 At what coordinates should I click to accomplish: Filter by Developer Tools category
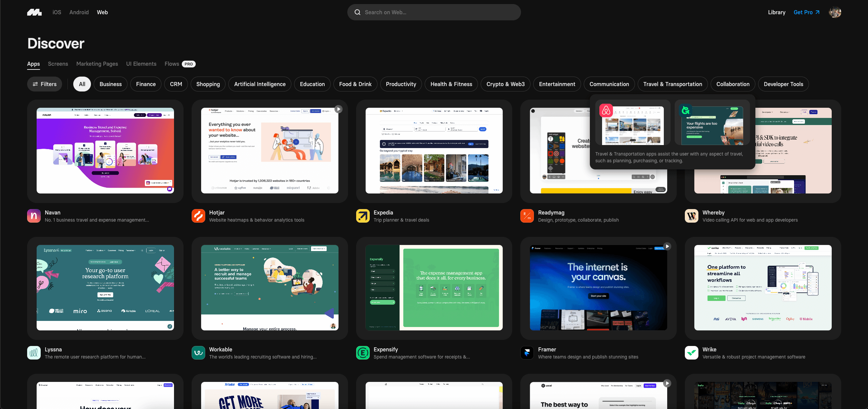point(784,84)
